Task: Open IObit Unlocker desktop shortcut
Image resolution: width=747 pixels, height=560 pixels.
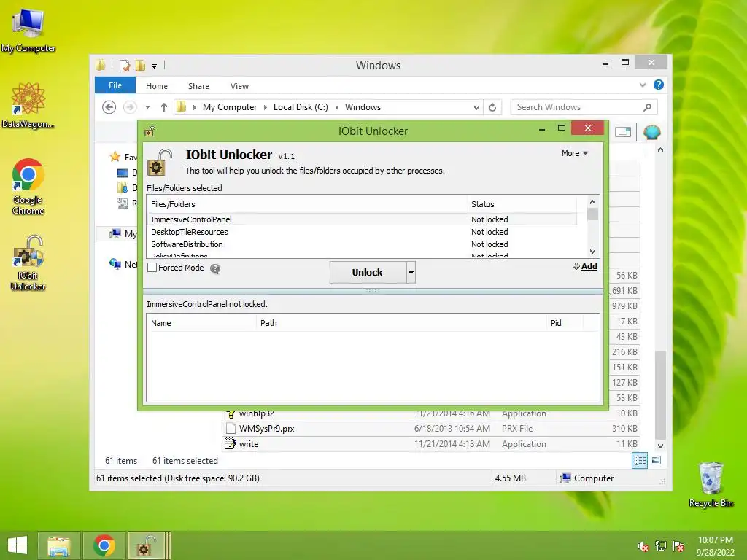Action: [x=28, y=262]
